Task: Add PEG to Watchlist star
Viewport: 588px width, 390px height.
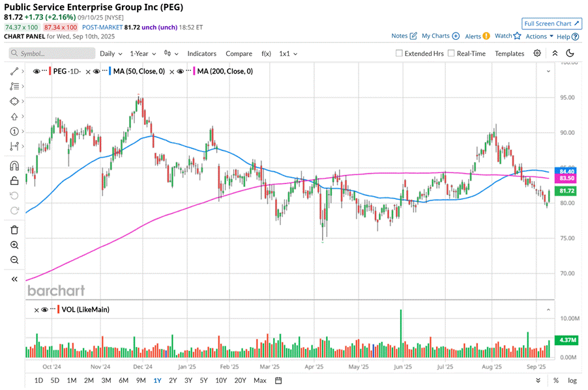Action: click(x=517, y=36)
